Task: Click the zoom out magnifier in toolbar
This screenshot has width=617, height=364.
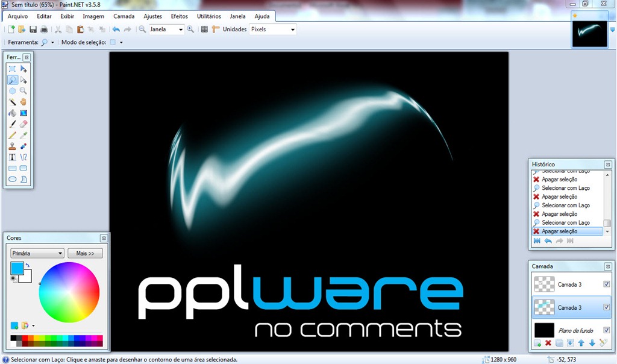Action: coord(142,29)
